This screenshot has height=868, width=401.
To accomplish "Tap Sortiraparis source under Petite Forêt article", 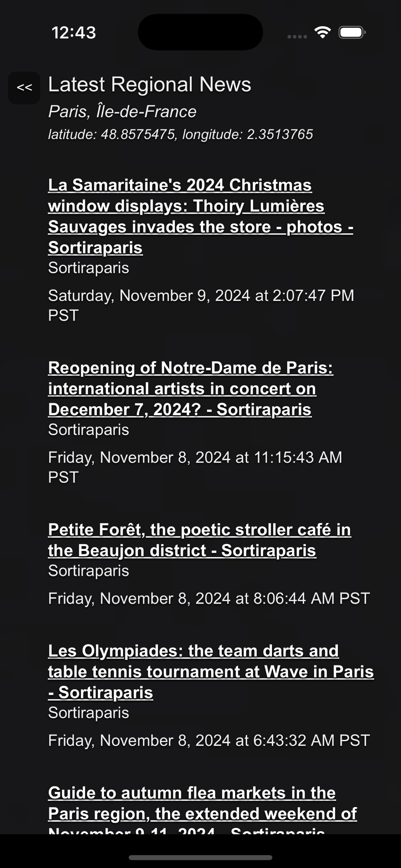I will 89,571.
